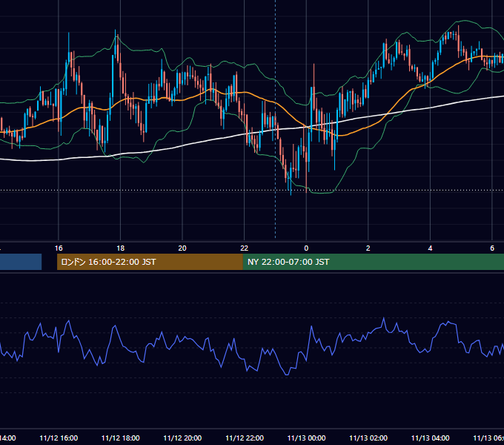Click the NY 22:00-07:00 JST session bar
The image size is (504, 445).
(373, 262)
